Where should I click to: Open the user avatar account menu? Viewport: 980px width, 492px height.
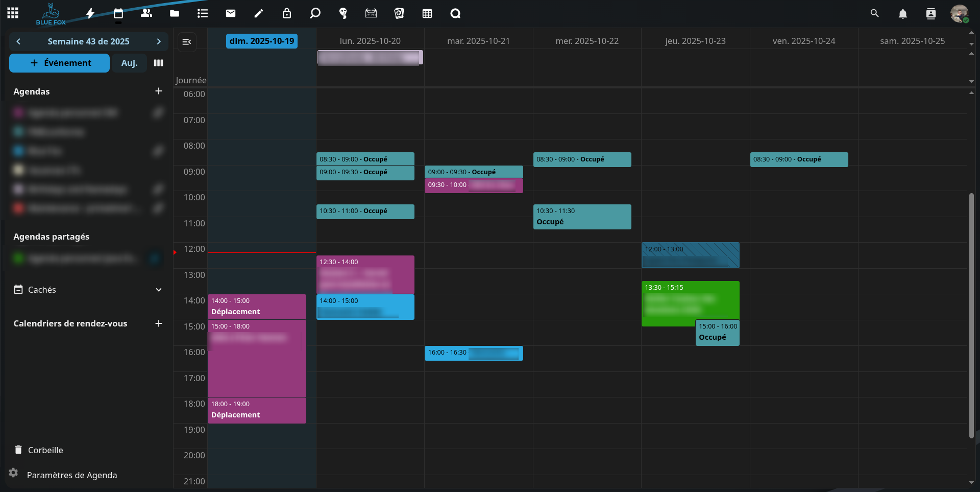[x=959, y=14]
